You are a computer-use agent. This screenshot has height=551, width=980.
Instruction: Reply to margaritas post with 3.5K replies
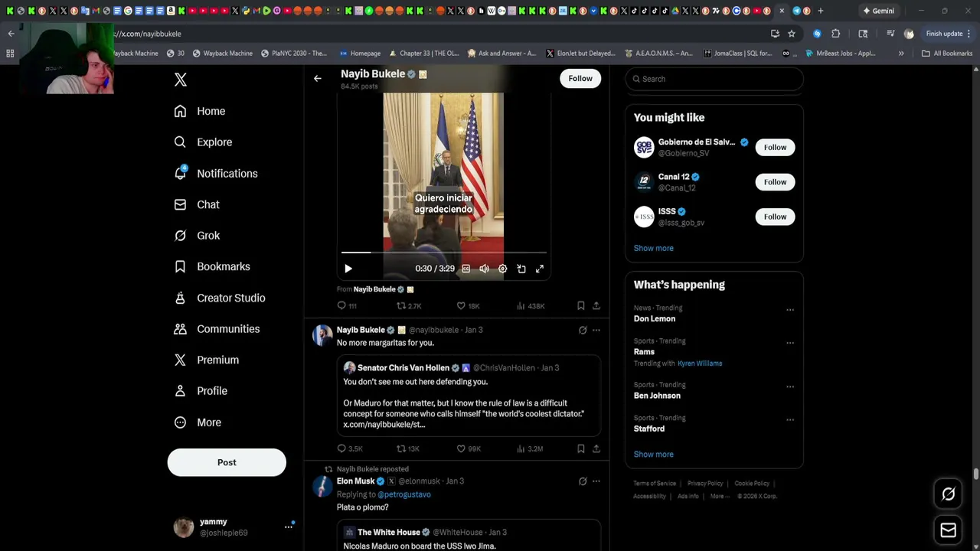click(x=350, y=448)
